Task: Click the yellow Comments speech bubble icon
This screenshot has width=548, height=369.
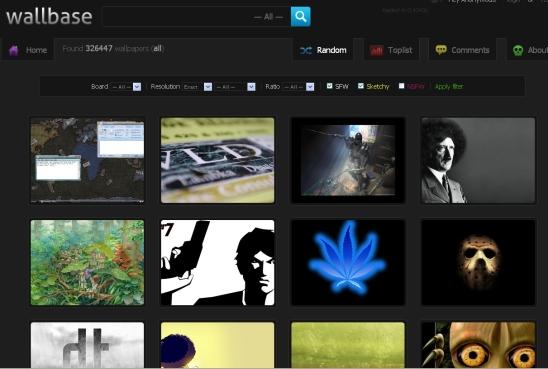Action: (441, 50)
